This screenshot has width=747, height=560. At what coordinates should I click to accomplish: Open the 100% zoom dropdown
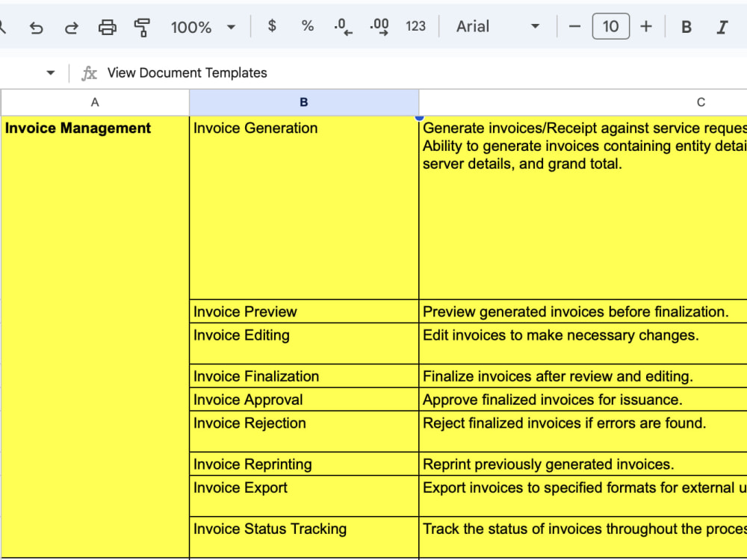(203, 27)
